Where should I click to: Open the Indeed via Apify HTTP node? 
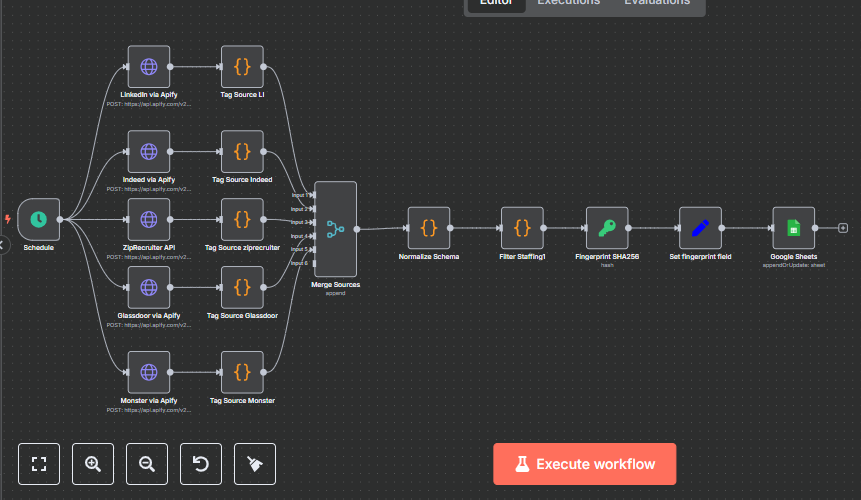click(x=149, y=151)
